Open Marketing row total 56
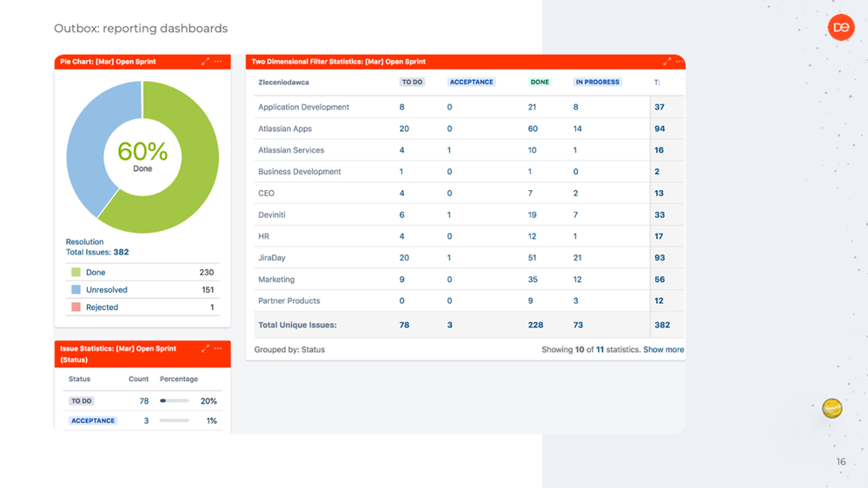 pyautogui.click(x=659, y=280)
